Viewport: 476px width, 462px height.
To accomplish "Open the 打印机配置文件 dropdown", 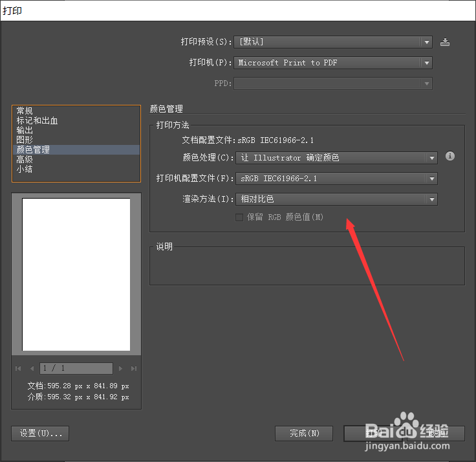I will click(336, 179).
